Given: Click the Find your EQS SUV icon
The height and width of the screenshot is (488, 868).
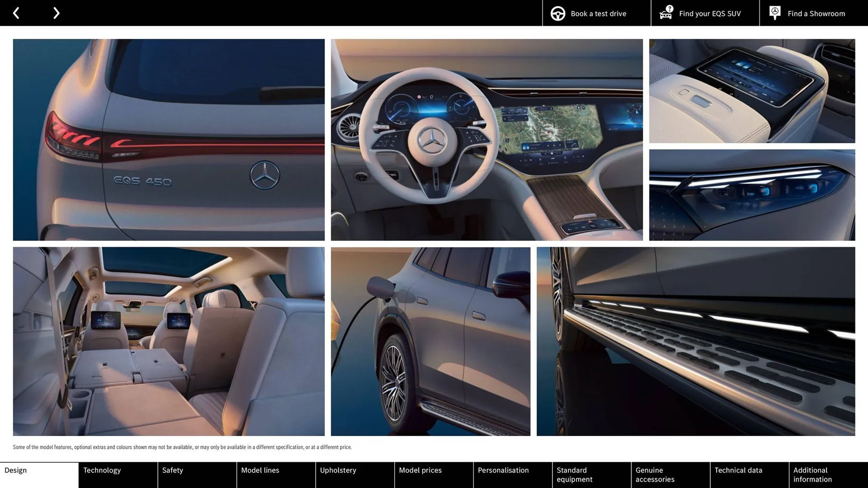Looking at the screenshot, I should [666, 13].
